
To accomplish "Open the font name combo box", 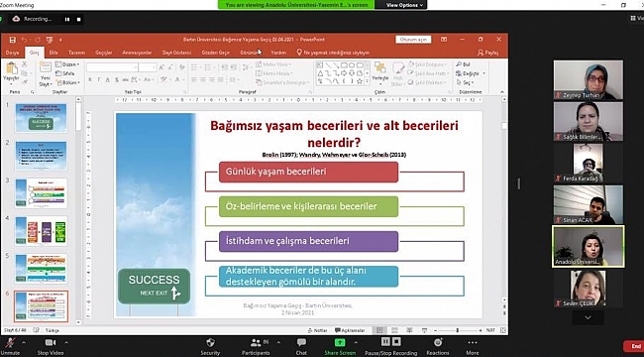I will pyautogui.click(x=112, y=67).
